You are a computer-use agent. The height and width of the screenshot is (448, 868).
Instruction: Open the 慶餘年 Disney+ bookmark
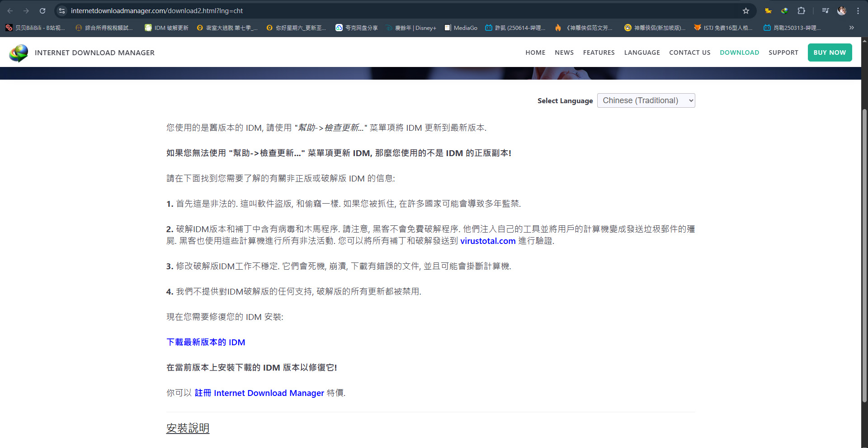(x=411, y=28)
